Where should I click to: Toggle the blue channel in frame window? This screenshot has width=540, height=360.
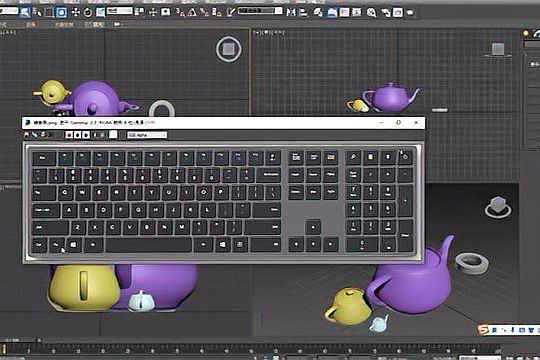pyautogui.click(x=86, y=135)
